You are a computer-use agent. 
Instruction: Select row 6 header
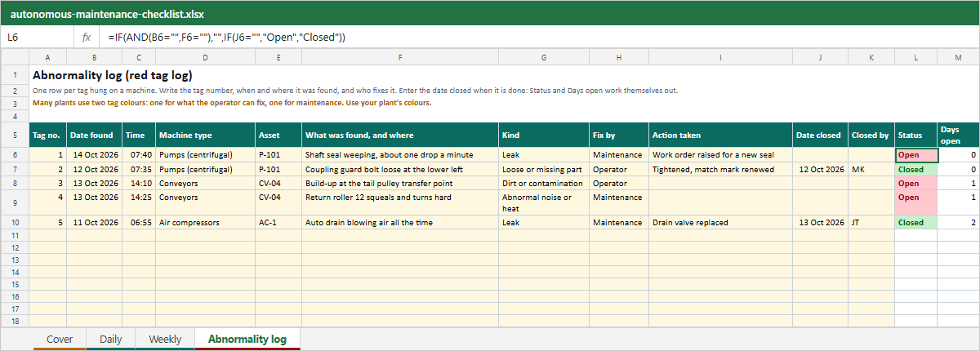(15, 154)
